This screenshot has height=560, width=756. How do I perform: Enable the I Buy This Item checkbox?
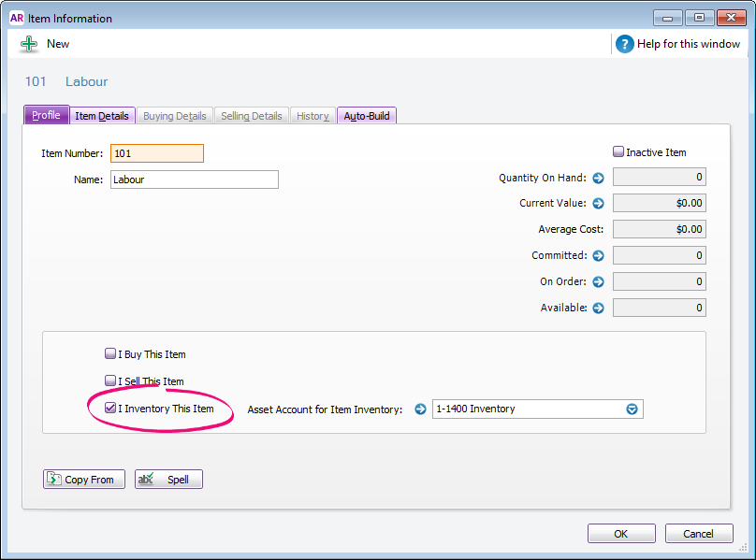pyautogui.click(x=110, y=354)
